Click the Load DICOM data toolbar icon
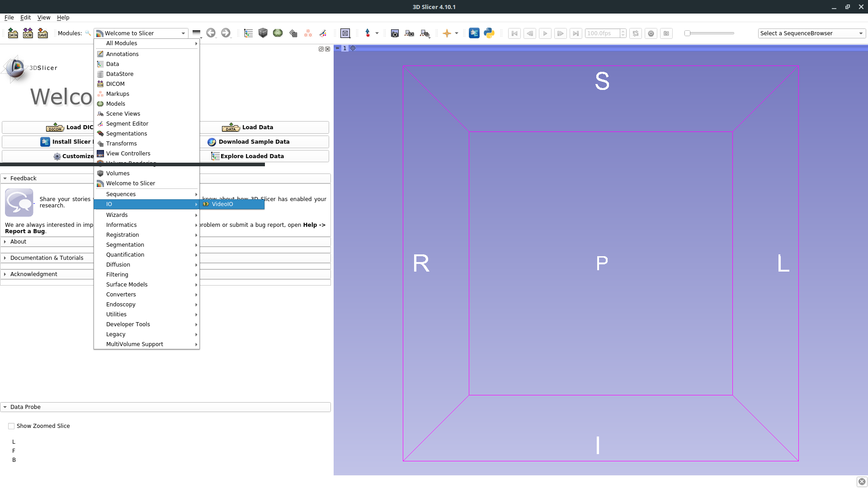This screenshot has width=868, height=488. [x=28, y=33]
